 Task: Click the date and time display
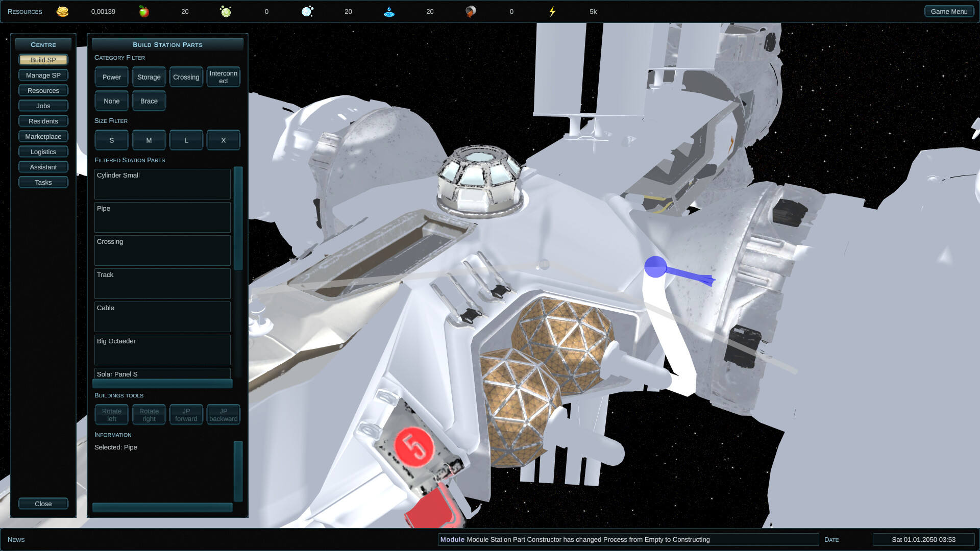click(923, 539)
